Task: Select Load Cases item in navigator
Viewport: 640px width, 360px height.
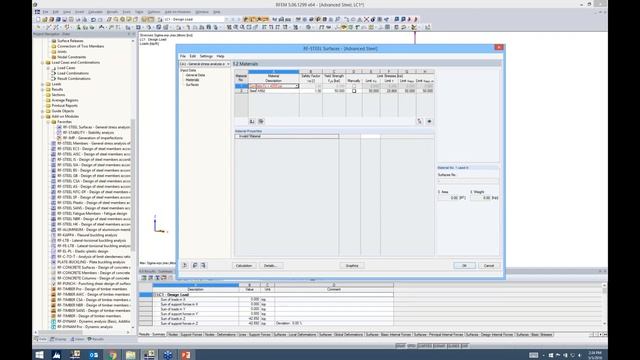Action: [x=66, y=68]
